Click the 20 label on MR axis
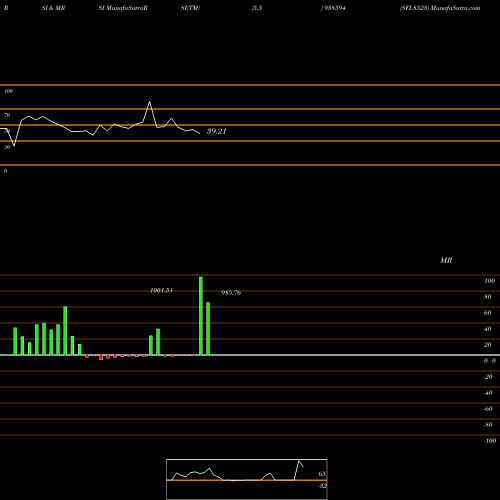 (488, 345)
